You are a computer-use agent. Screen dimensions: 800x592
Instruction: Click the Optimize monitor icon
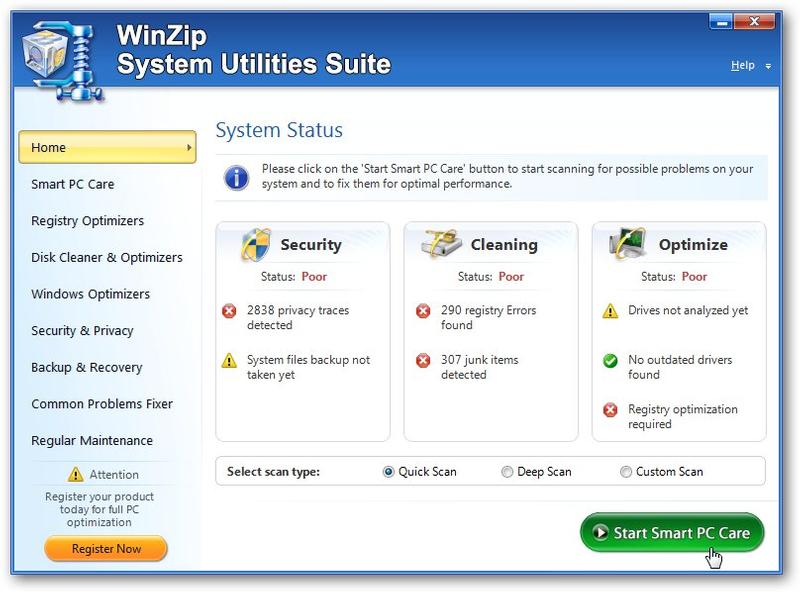627,243
